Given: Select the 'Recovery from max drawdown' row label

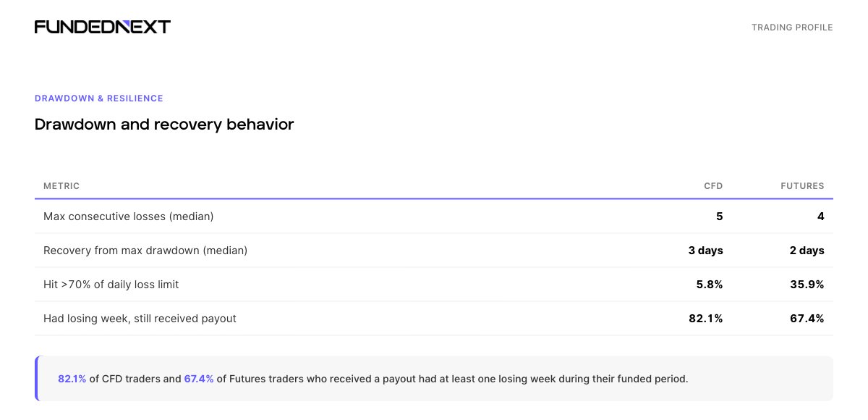Looking at the screenshot, I should (145, 251).
